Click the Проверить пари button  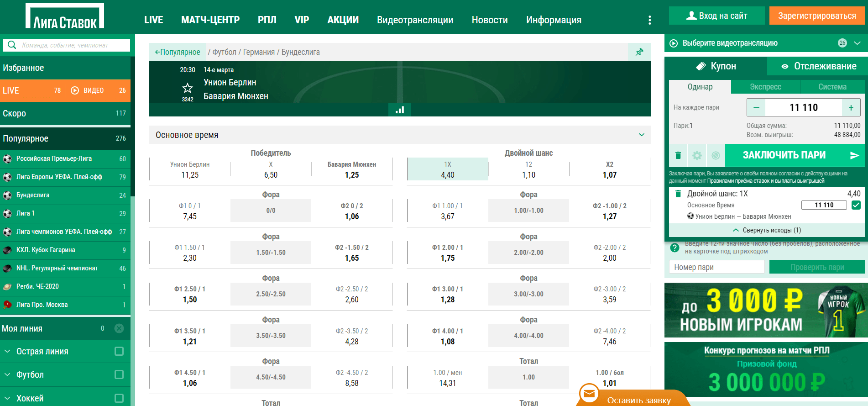(x=817, y=267)
